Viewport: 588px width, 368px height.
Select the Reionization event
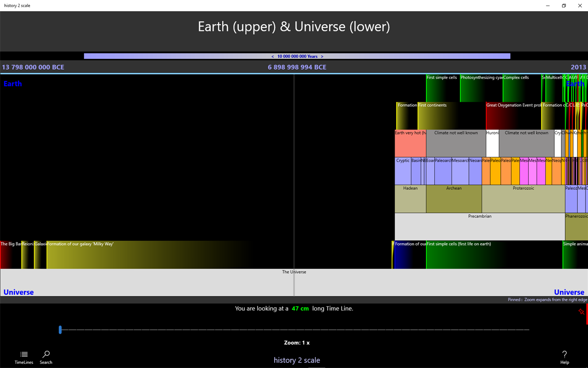click(28, 255)
